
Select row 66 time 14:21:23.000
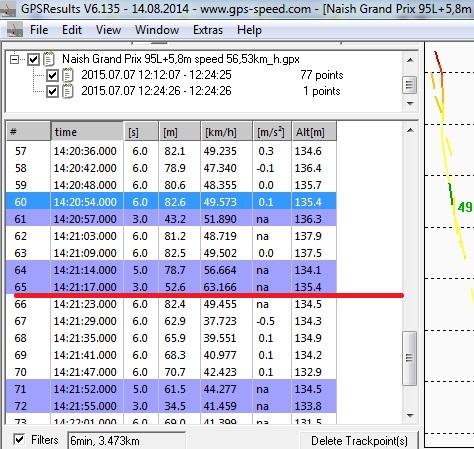[85, 304]
